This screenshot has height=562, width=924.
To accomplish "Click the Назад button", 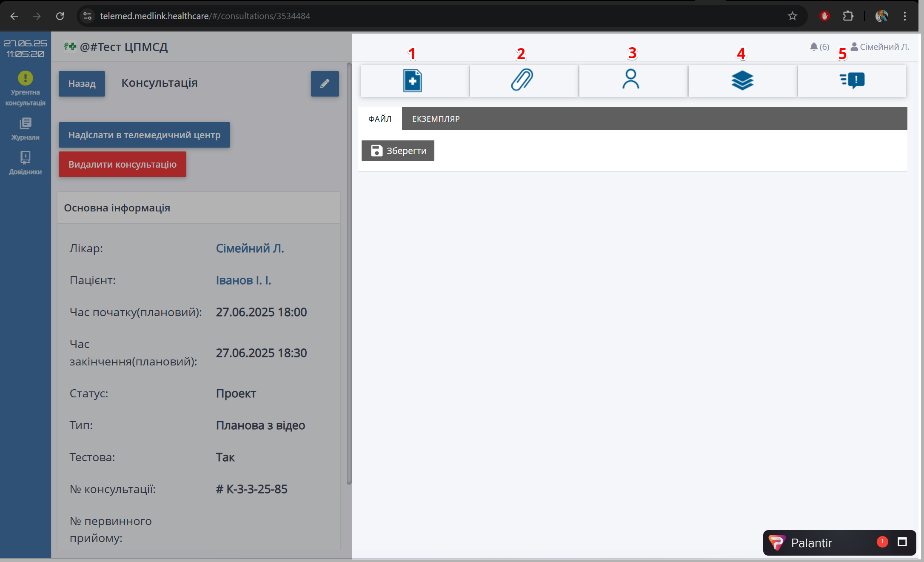I will [x=82, y=84].
